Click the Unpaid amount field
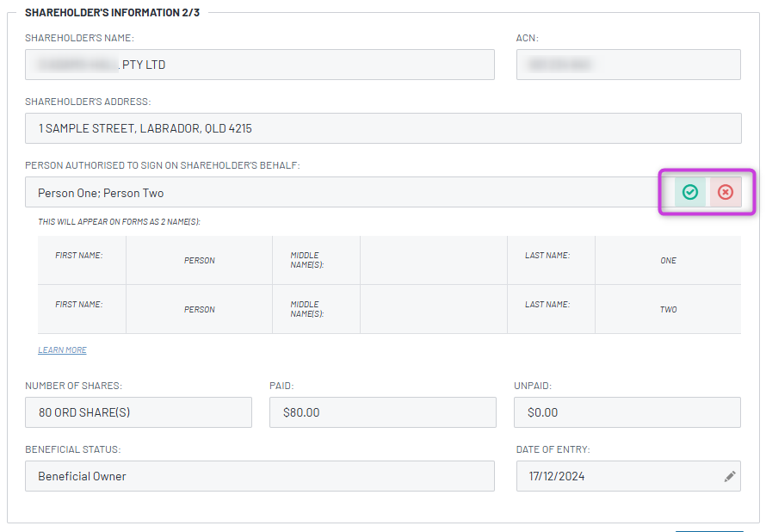 (x=627, y=412)
